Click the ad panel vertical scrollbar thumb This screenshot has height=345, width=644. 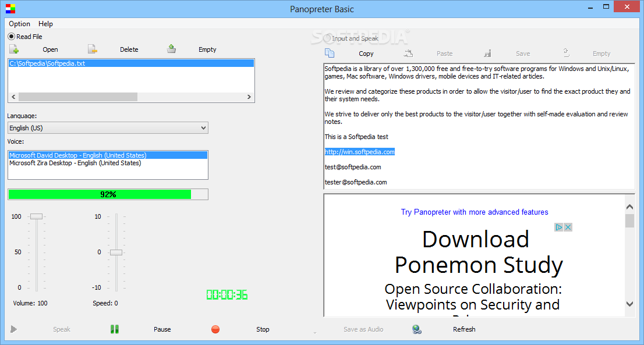(629, 220)
